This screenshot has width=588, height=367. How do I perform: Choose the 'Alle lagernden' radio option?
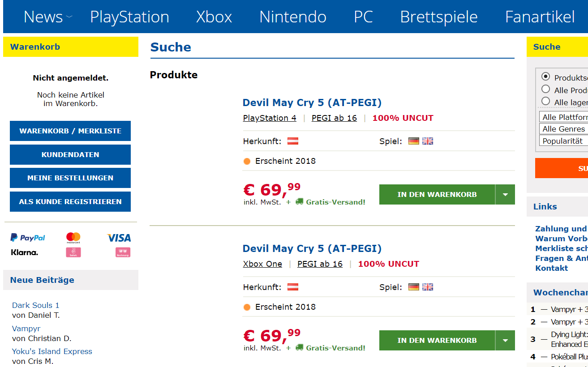[545, 101]
